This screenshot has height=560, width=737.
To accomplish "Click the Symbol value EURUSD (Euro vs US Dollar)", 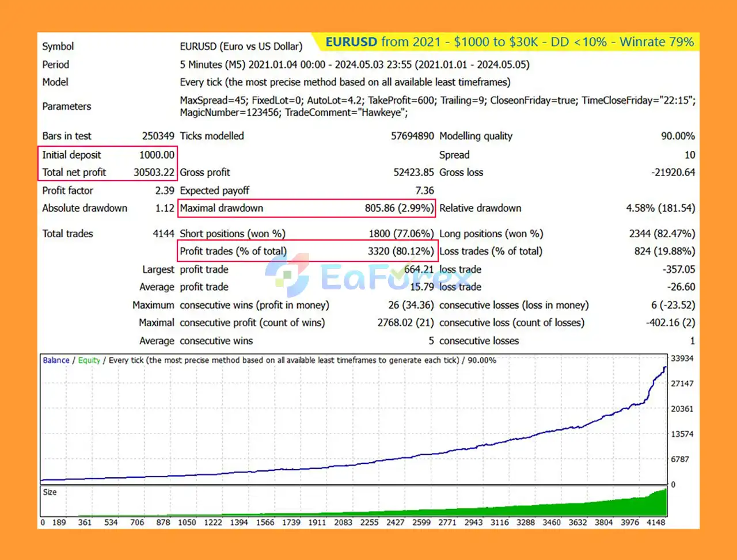I will coord(241,47).
